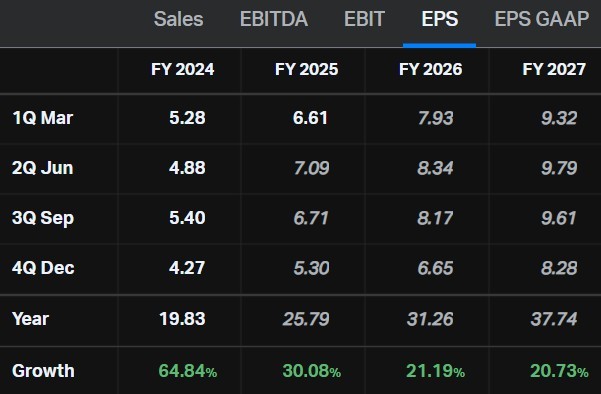Select the FY 2025 column header
Image resolution: width=601 pixels, height=394 pixels.
point(306,69)
